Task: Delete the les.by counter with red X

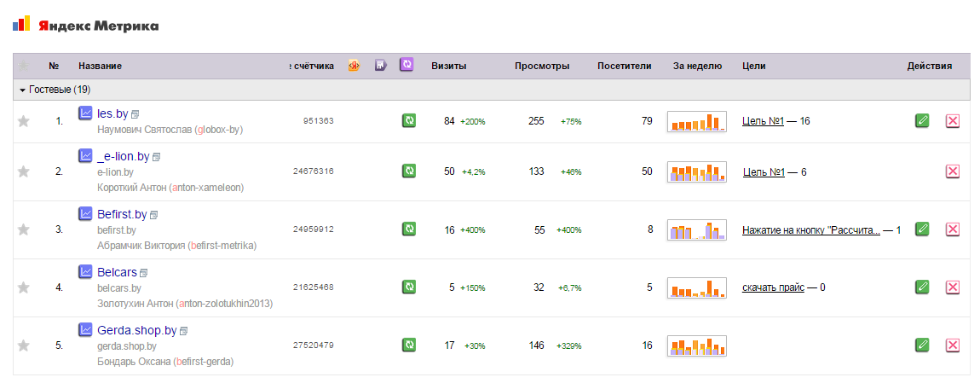Action: click(953, 121)
